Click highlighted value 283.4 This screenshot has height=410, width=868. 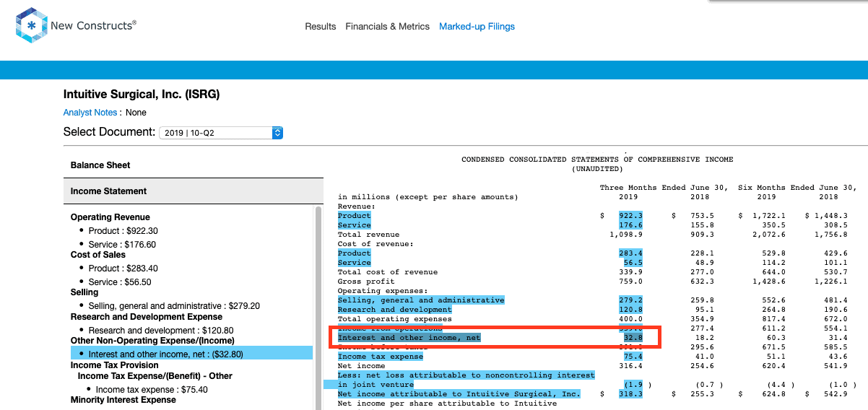(630, 253)
